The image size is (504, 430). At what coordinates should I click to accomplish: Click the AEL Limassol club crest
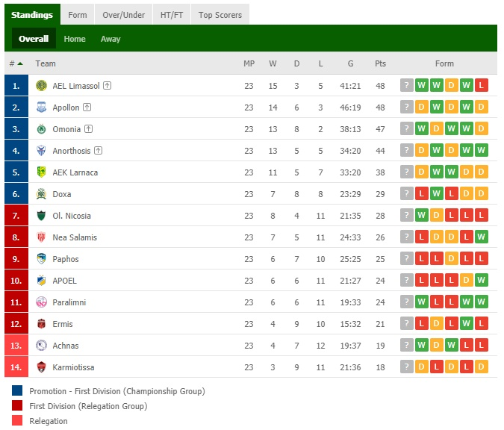(41, 86)
